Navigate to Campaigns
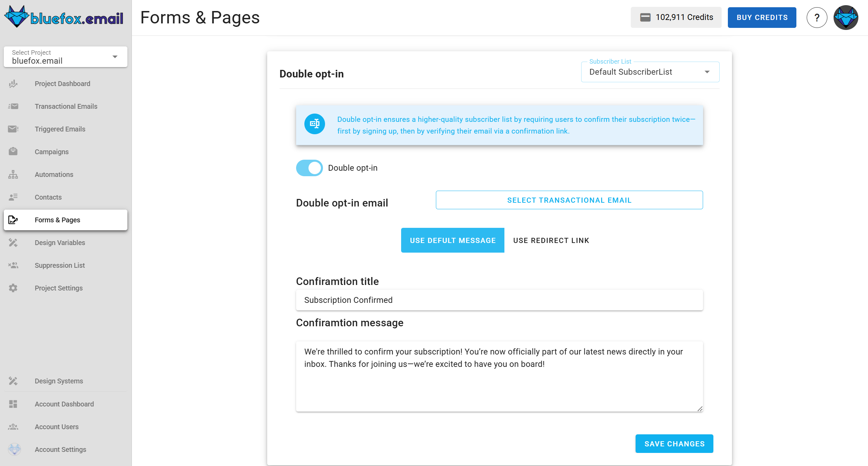 65,152
